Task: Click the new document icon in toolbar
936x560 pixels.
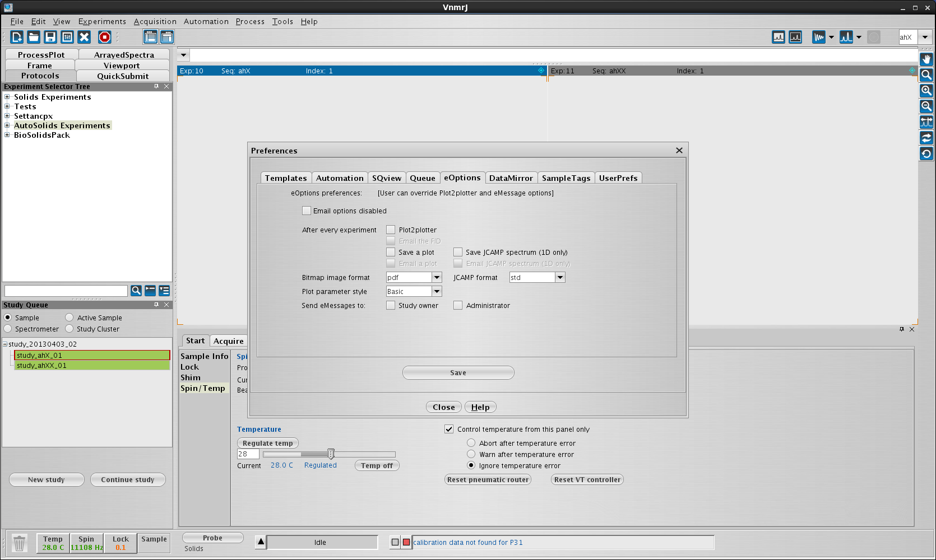Action: pyautogui.click(x=17, y=37)
